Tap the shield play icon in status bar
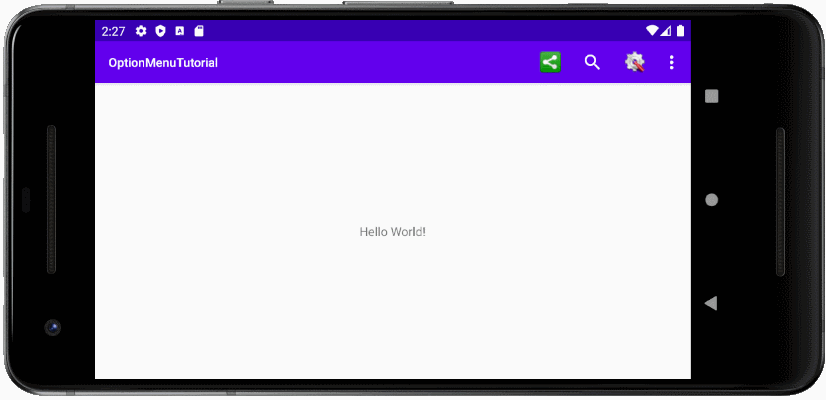 (x=160, y=31)
